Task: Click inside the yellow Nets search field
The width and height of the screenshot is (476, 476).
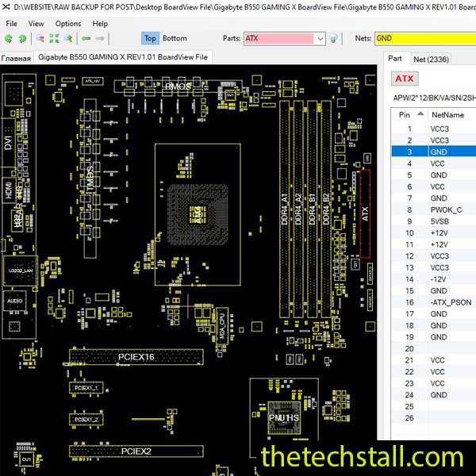Action: [425, 39]
